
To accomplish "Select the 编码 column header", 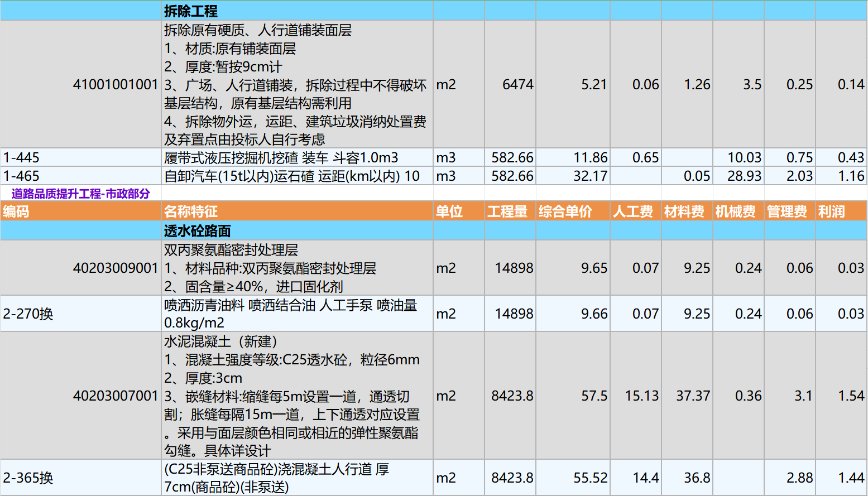I will [x=81, y=211].
